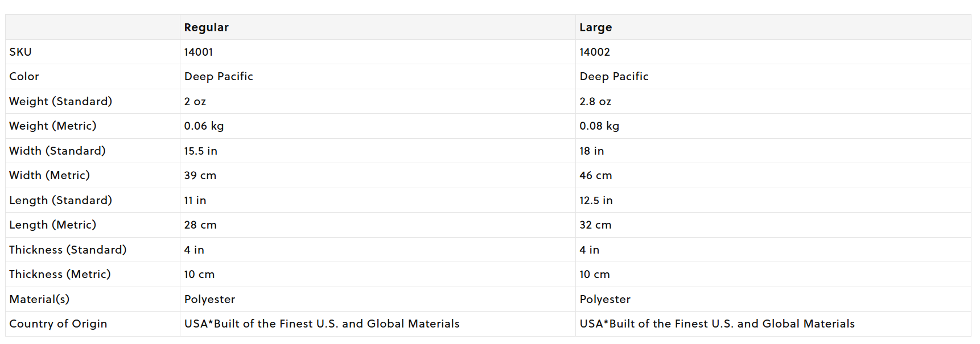980x344 pixels.
Task: Select the Thickness (Metric) row label
Action: [x=60, y=274]
